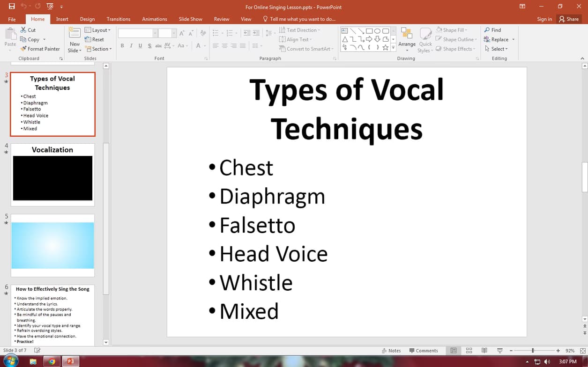Select the Vocalization slide thumbnail
Viewport: 588px width, 367px height.
point(52,175)
